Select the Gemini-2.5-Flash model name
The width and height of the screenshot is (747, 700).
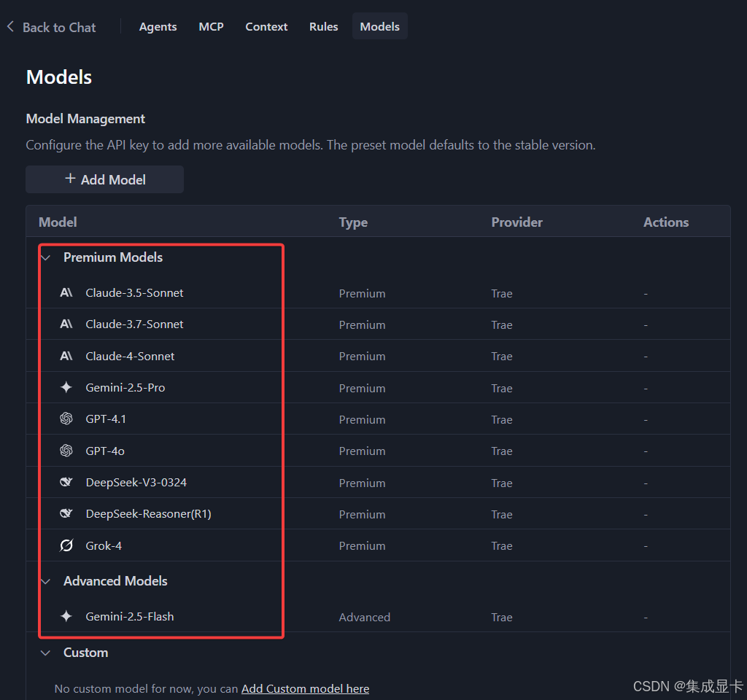(130, 617)
